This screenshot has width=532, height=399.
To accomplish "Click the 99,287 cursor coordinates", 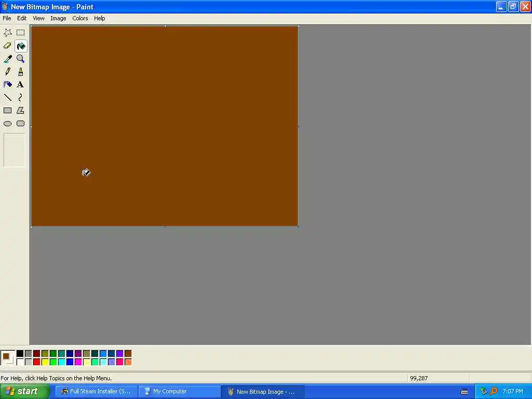I will (x=419, y=378).
